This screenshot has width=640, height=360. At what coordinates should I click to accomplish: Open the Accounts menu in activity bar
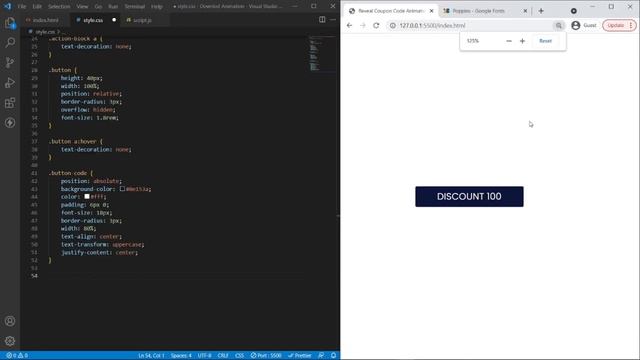(10, 321)
